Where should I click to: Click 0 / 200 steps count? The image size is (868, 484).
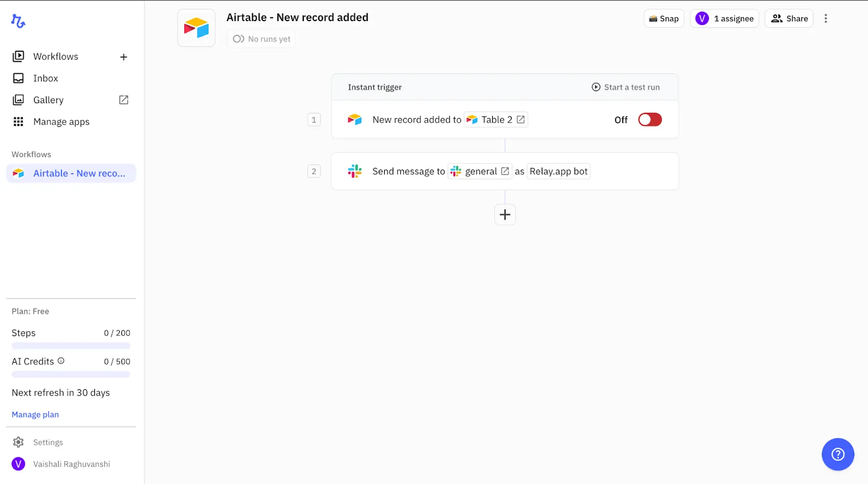pyautogui.click(x=117, y=333)
